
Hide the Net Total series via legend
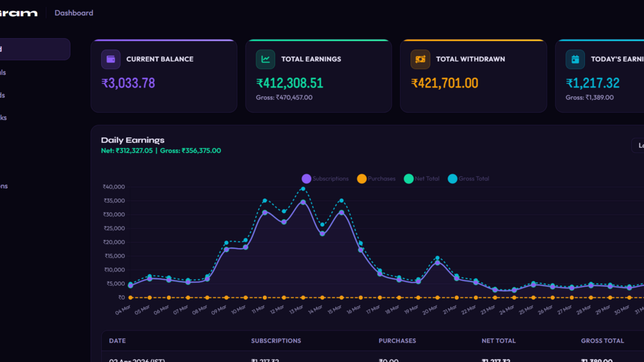click(421, 178)
